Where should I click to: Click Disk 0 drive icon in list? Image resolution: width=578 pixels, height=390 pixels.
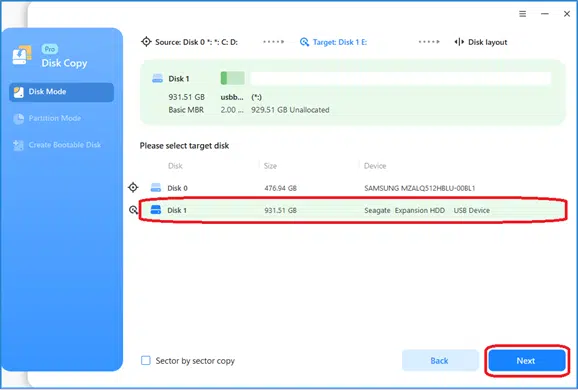click(156, 188)
